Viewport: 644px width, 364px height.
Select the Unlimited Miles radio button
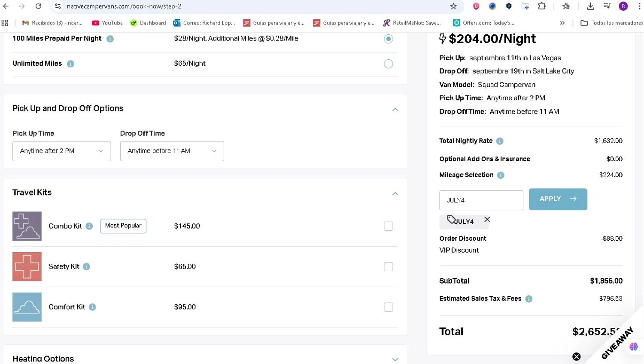389,64
